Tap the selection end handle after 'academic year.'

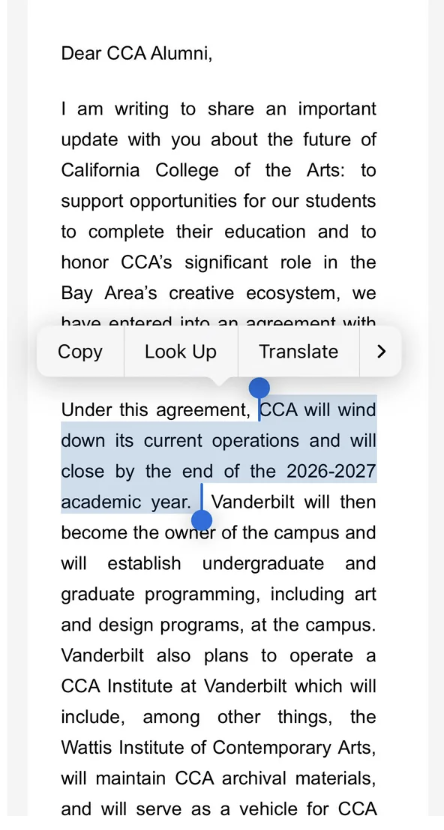click(201, 520)
